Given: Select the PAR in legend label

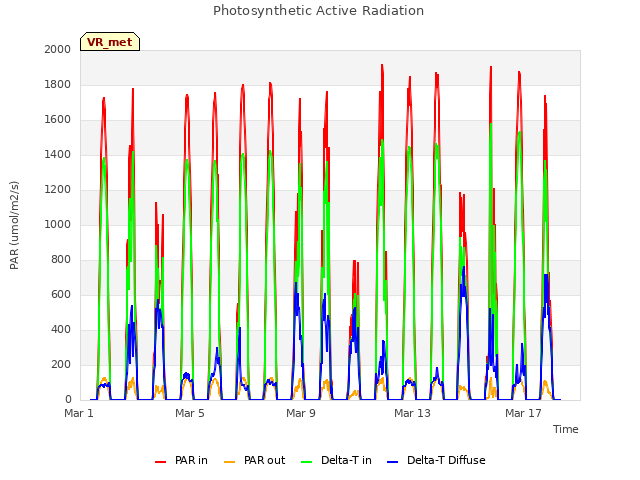Looking at the screenshot, I should 191,460.
